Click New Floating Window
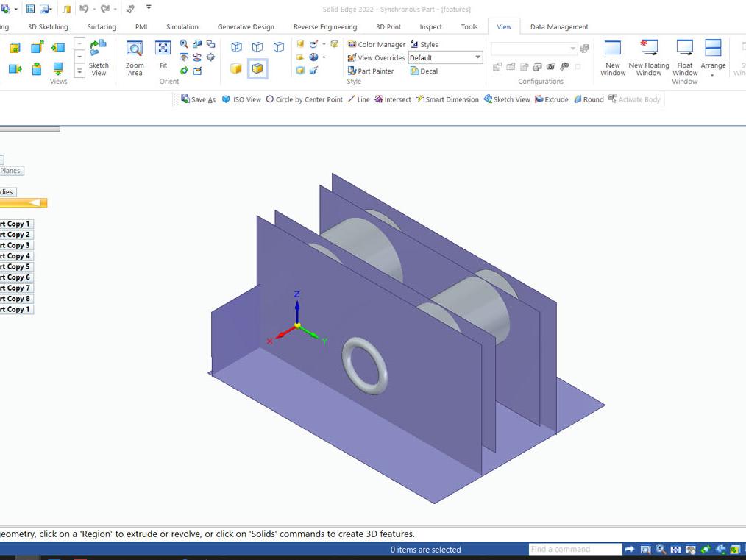 649,58
